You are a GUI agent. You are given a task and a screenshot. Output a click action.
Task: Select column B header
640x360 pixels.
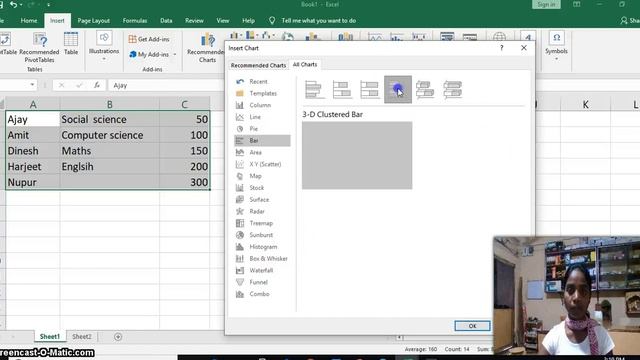[x=109, y=104]
